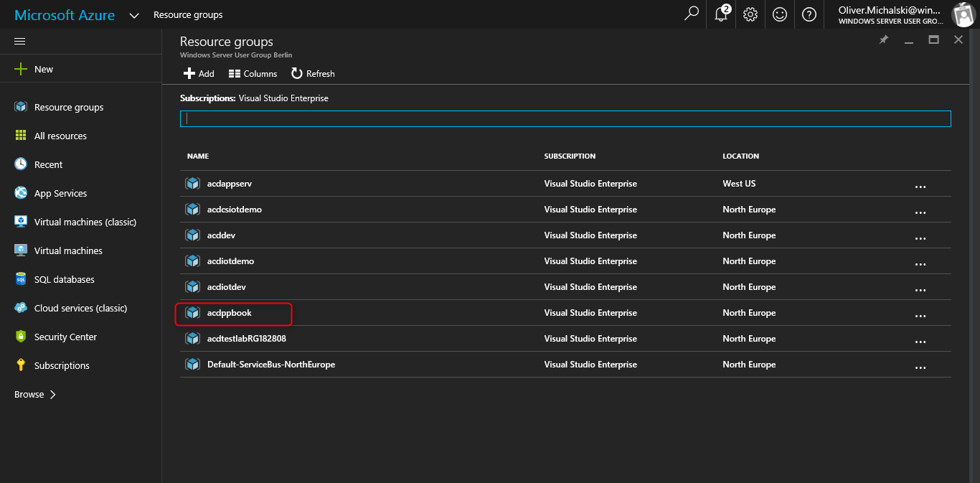The width and height of the screenshot is (980, 483).
Task: Collapse the sidebar with hamburger menu
Action: pos(20,42)
